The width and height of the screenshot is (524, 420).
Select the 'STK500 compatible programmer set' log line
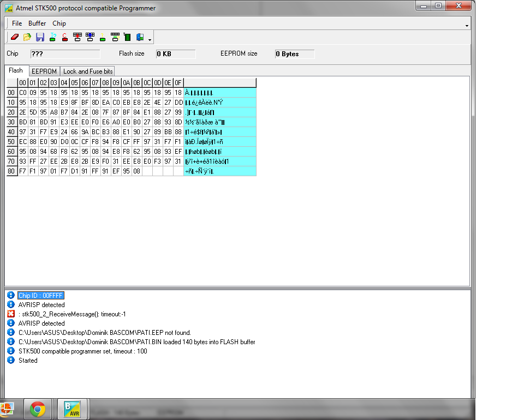(x=83, y=351)
